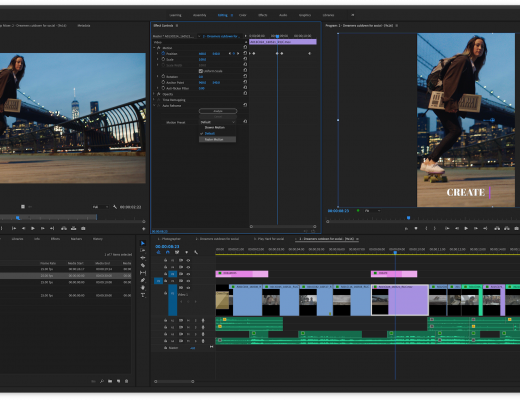The width and height of the screenshot is (520, 400).
Task: Open the Photographer sequence tab
Action: coord(169,239)
